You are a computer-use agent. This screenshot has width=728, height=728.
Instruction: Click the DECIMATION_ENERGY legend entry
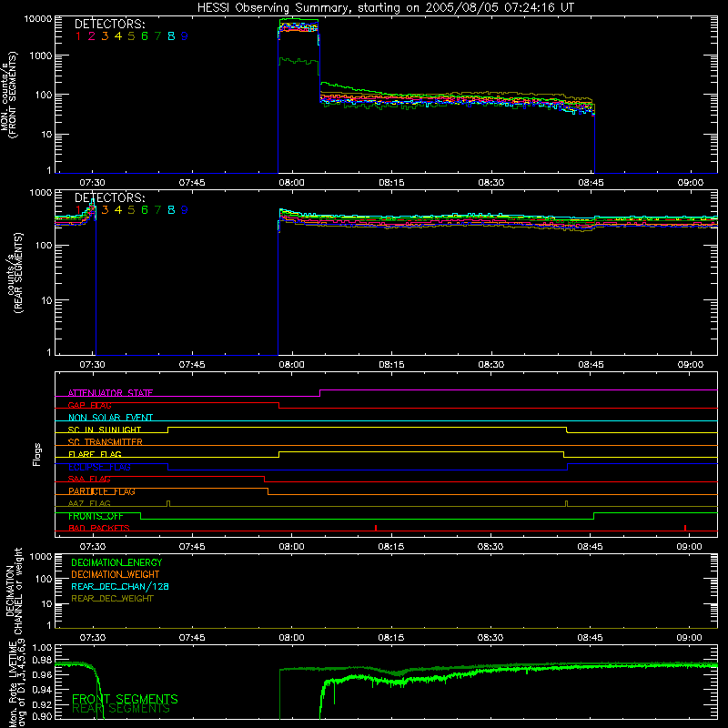click(116, 562)
